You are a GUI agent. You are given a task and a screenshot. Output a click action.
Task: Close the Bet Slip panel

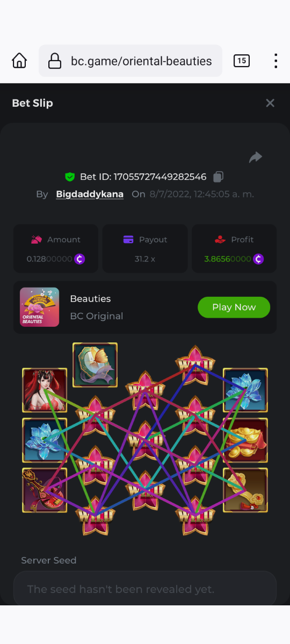click(270, 103)
